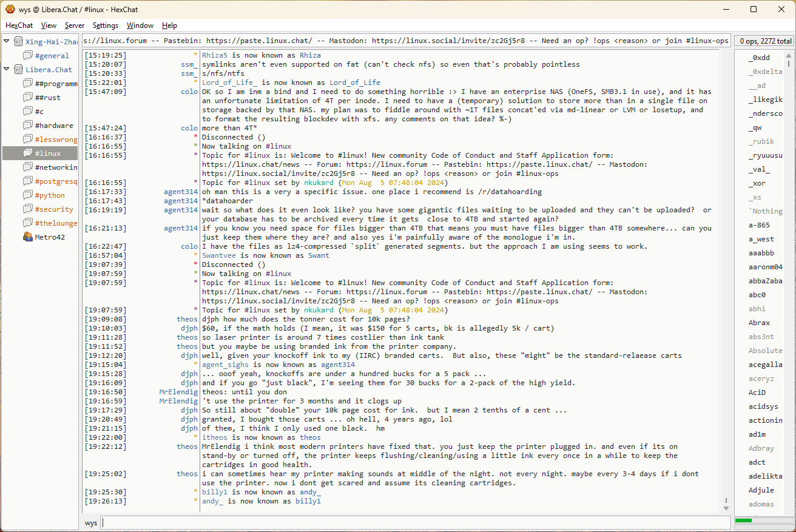Image resolution: width=796 pixels, height=532 pixels.
Task: Click the Libera.Chat server icon
Action: (18, 69)
